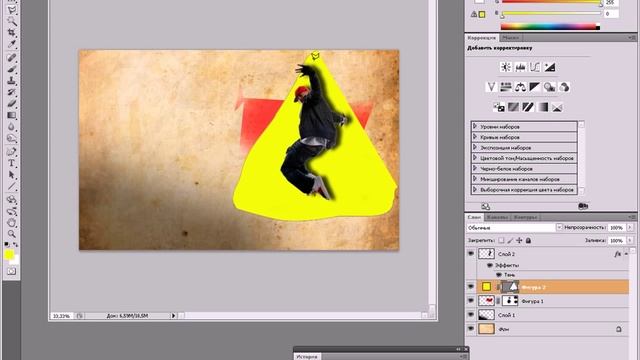
Task: Hide the Слой 1 layer
Action: coord(471,315)
